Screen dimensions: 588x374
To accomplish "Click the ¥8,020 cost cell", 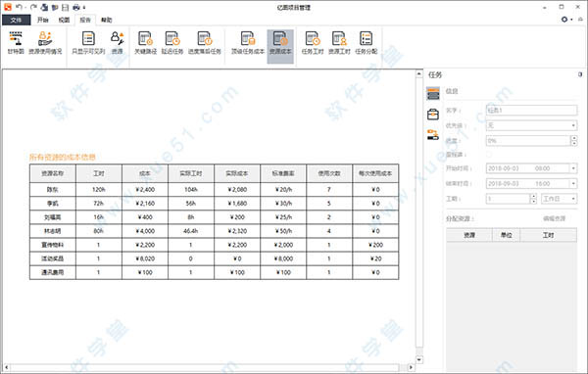I will pyautogui.click(x=145, y=258).
